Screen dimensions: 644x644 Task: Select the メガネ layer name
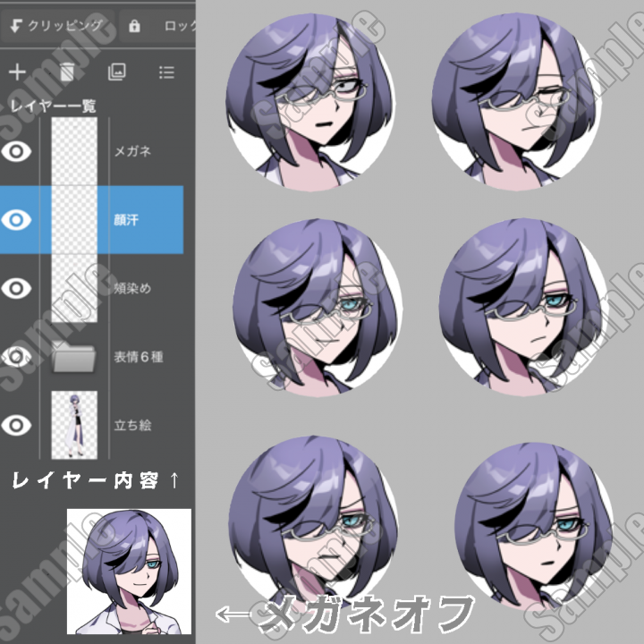click(132, 151)
